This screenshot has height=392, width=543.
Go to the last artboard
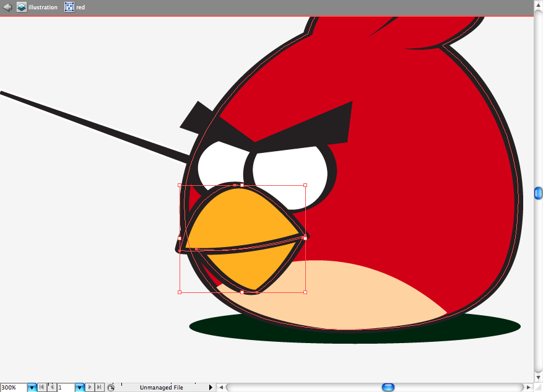(100, 387)
